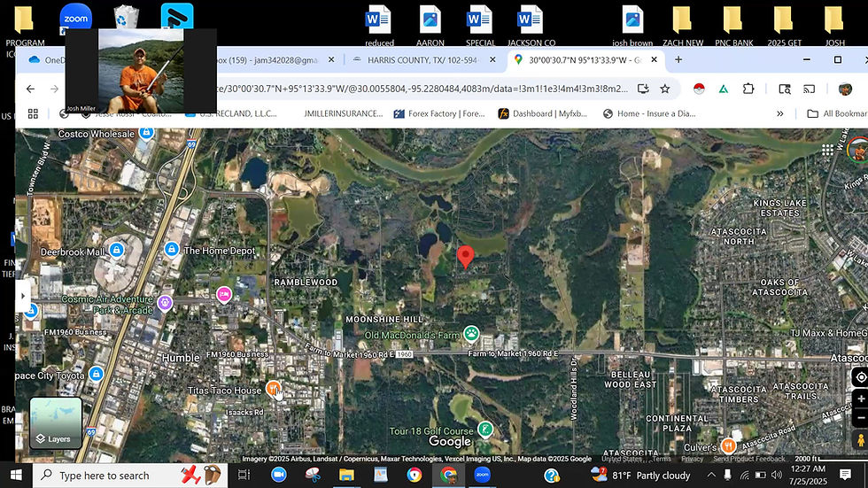Click the Windows Start button
The width and height of the screenshot is (868, 488).
pyautogui.click(x=16, y=475)
